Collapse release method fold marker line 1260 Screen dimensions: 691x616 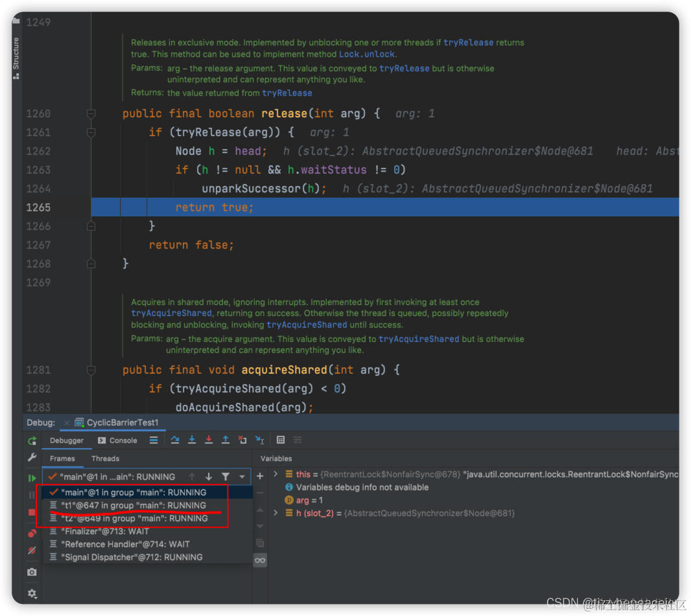[91, 113]
